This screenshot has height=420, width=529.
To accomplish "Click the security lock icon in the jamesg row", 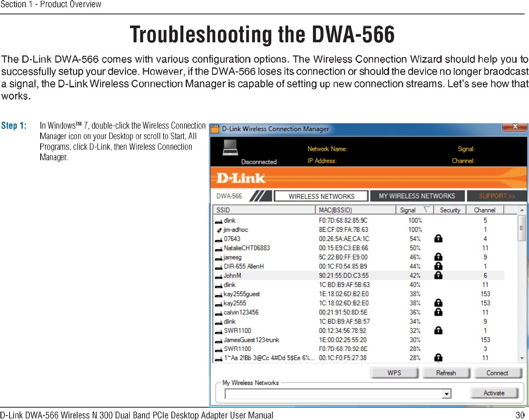I will pyautogui.click(x=438, y=257).
